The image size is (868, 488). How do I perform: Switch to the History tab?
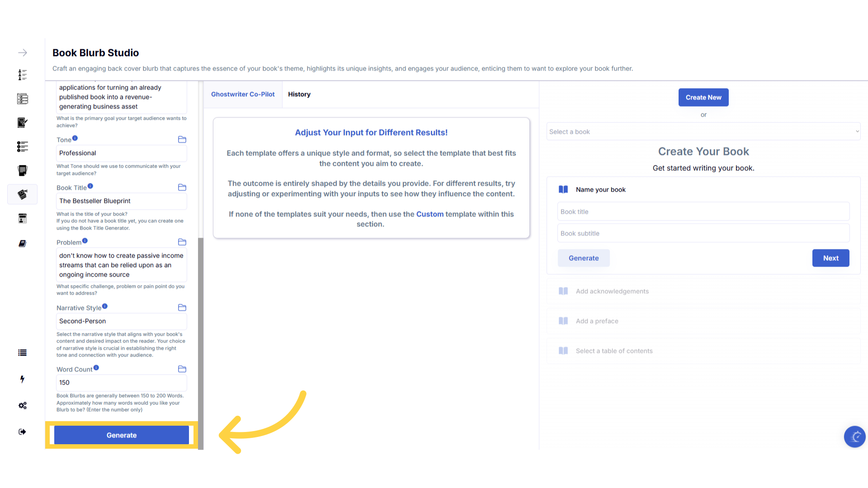point(299,94)
